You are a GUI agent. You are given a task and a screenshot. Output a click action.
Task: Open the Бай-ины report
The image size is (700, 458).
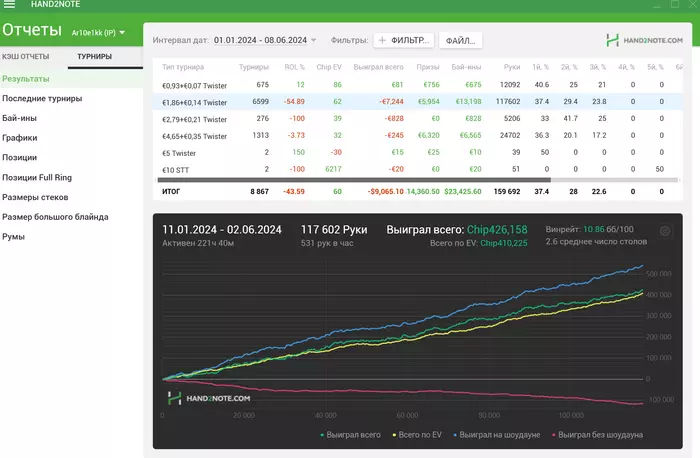[19, 118]
